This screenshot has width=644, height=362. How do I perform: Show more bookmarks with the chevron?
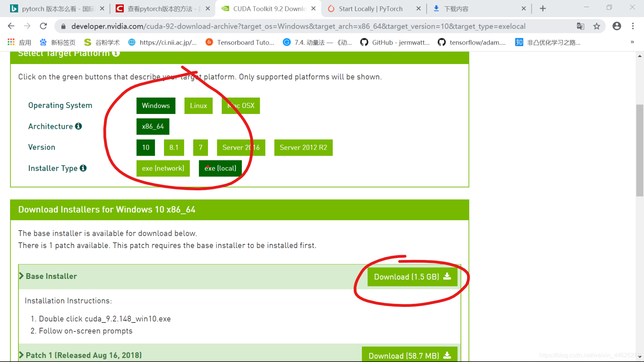[632, 42]
